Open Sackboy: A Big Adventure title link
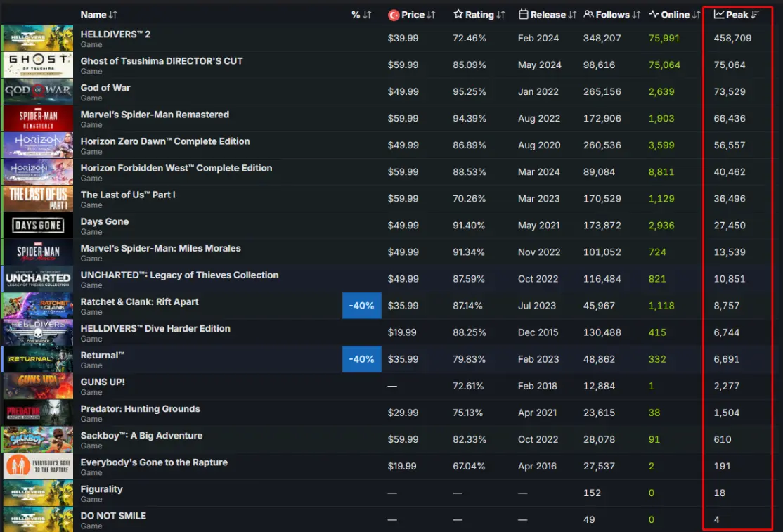Viewport: 783px width, 532px height. tap(141, 436)
